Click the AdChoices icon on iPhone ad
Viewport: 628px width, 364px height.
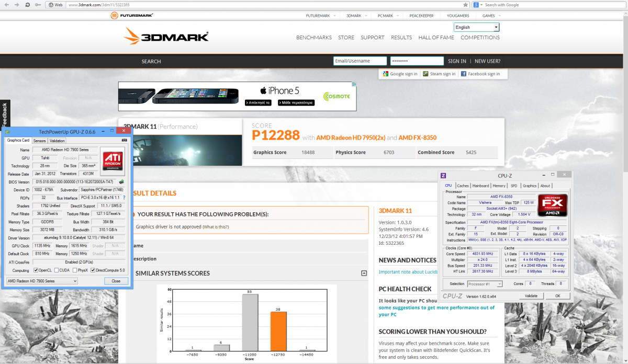354,84
